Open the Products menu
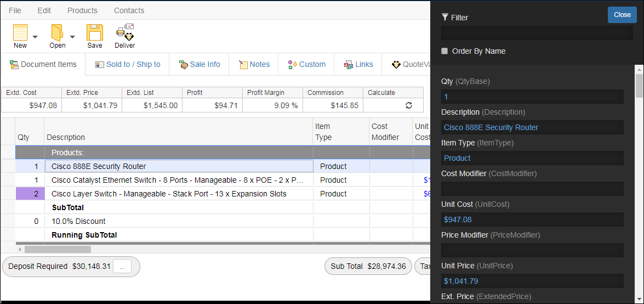 (x=82, y=10)
